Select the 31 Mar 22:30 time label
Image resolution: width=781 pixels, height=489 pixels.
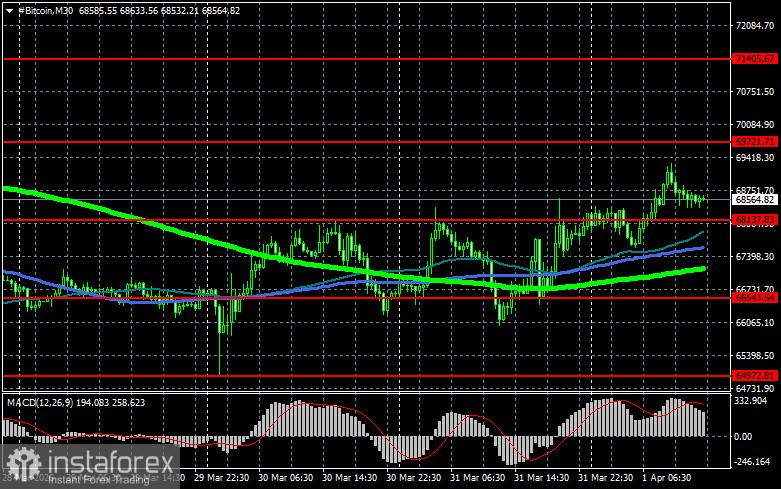click(x=605, y=478)
